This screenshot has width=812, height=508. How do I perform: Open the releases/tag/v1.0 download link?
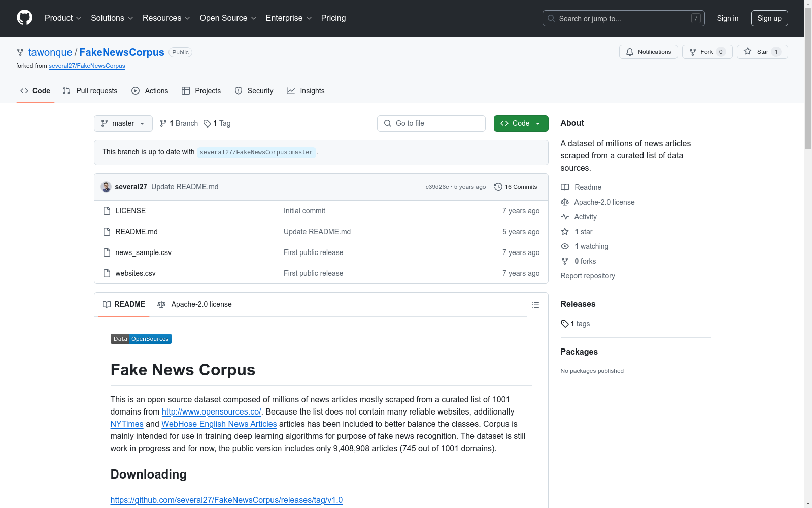(x=226, y=500)
